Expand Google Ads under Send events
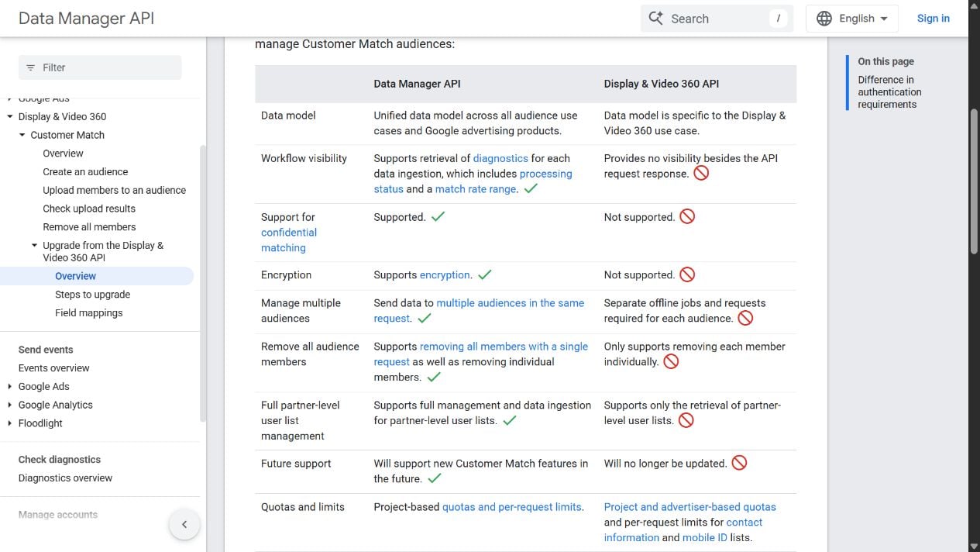 [x=10, y=387]
